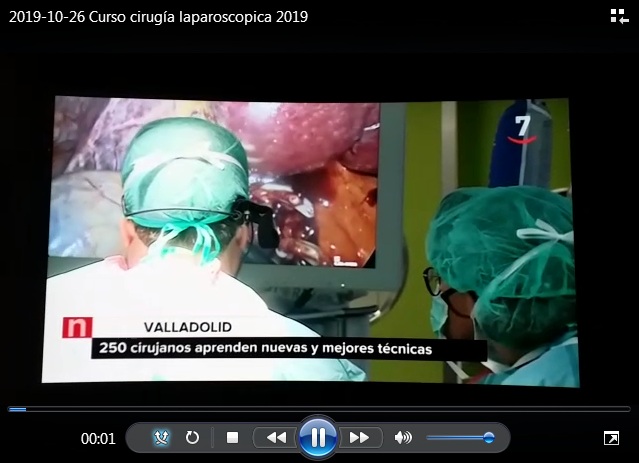Screen dimensions: 639x463
Task: Click the Switch to Library icon
Action: 618,16
